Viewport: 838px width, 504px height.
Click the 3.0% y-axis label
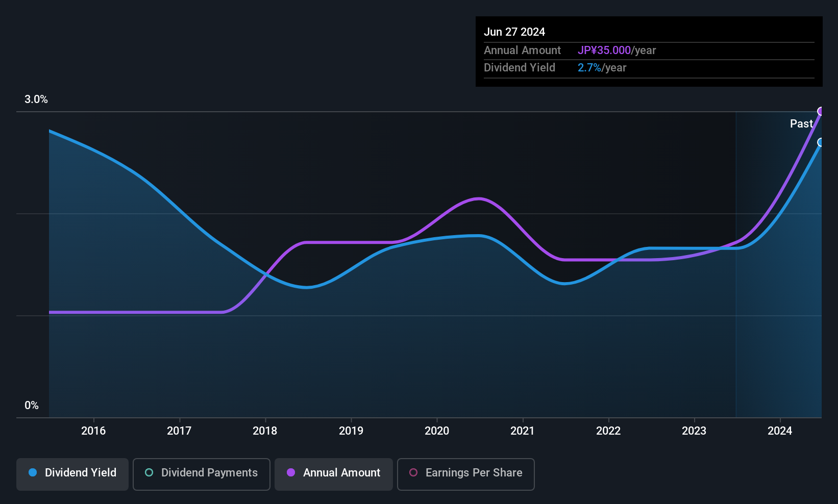pos(36,99)
